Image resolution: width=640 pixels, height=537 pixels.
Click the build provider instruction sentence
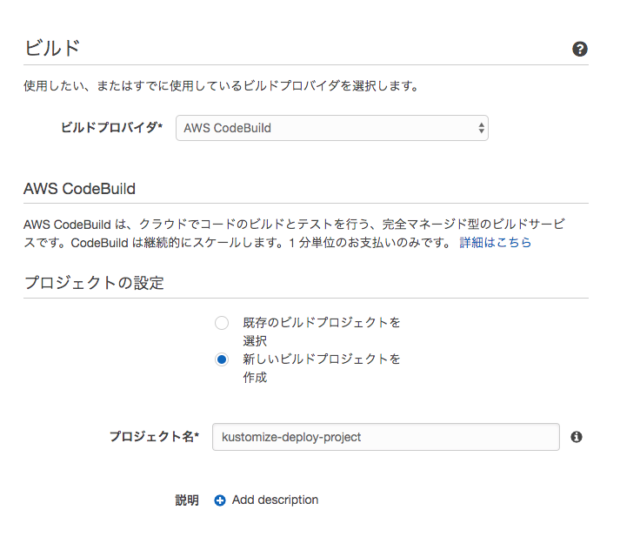coord(221,86)
